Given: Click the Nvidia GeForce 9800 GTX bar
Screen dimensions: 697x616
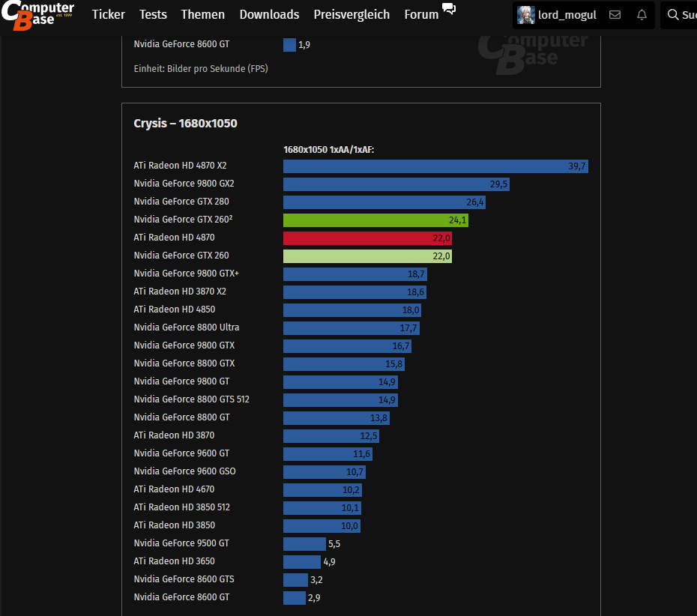Looking at the screenshot, I should tap(347, 346).
